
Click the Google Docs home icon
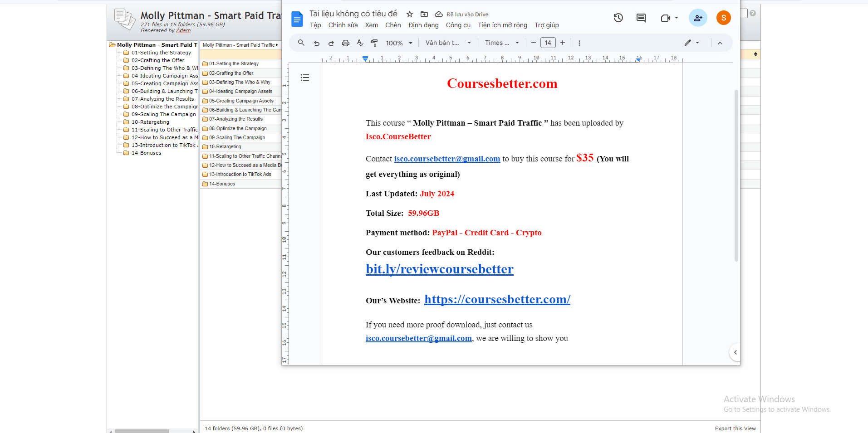297,19
